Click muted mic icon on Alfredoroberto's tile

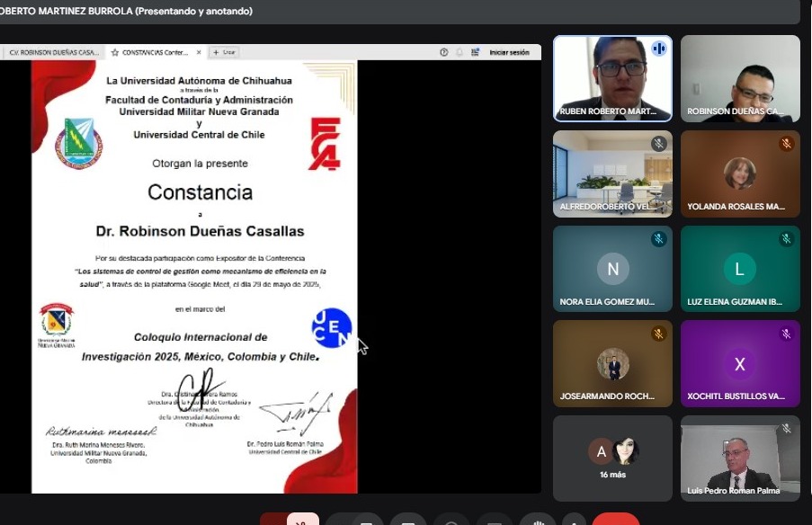(658, 144)
